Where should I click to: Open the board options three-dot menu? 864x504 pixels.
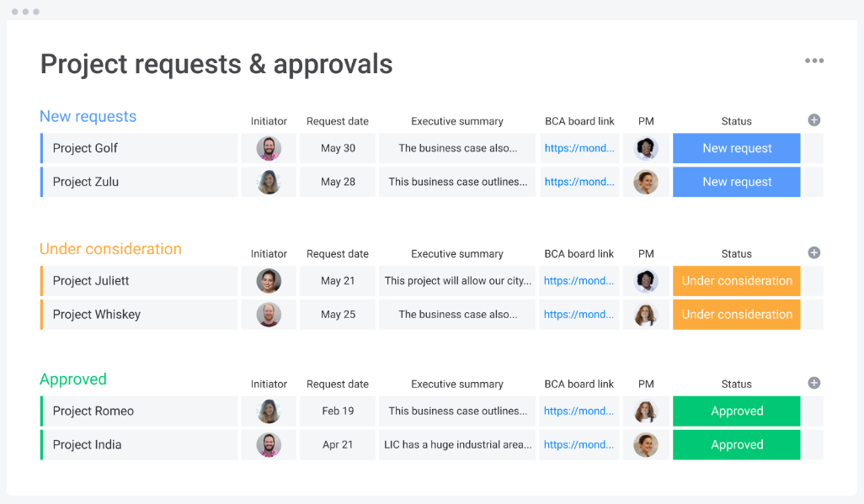click(x=814, y=61)
